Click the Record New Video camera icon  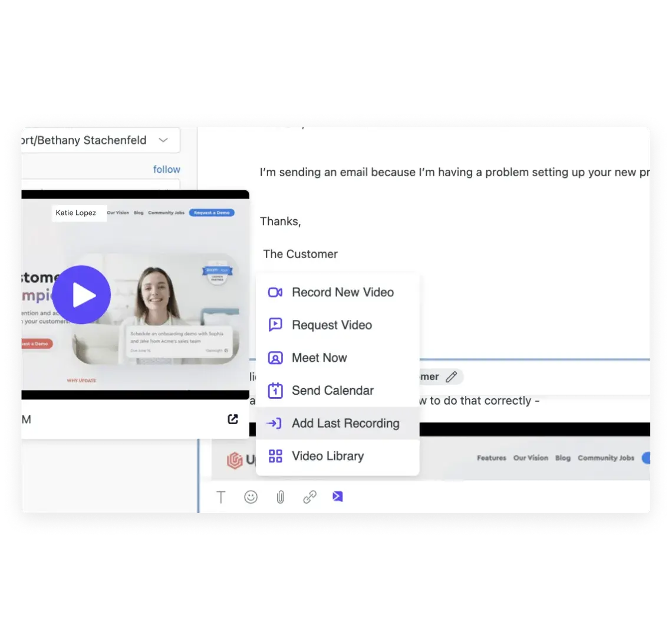[x=275, y=292]
